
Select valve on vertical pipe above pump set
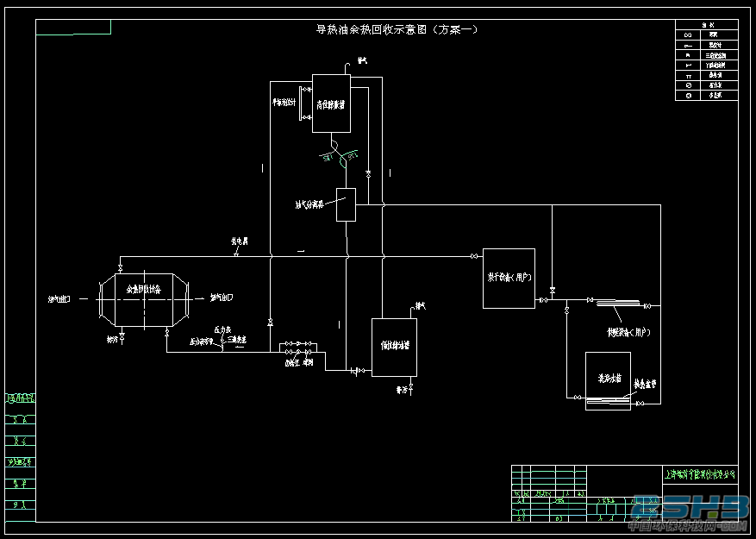coord(270,323)
